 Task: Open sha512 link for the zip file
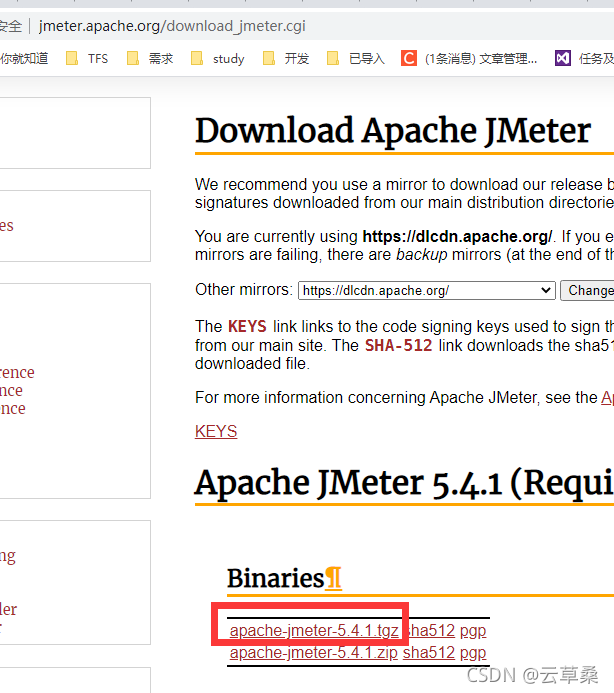point(429,653)
